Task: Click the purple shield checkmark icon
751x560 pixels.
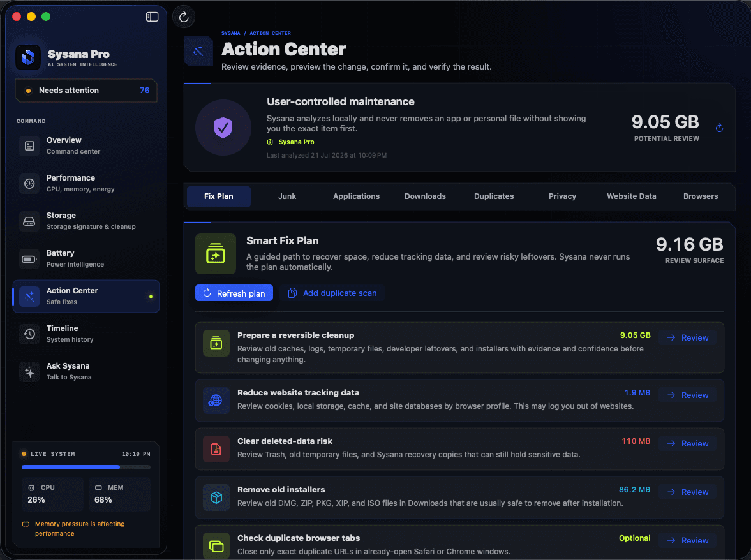Action: [x=223, y=128]
